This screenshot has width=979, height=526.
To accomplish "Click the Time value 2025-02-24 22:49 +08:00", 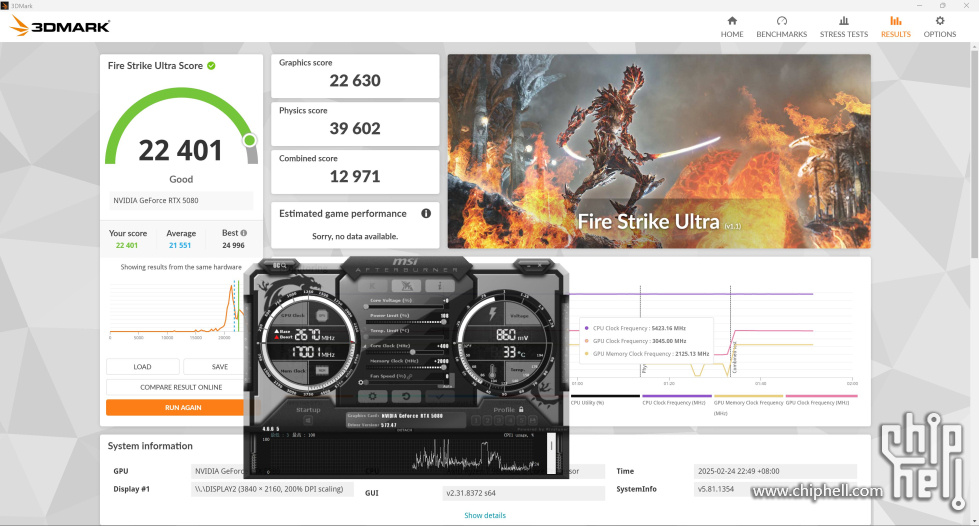I will point(739,471).
